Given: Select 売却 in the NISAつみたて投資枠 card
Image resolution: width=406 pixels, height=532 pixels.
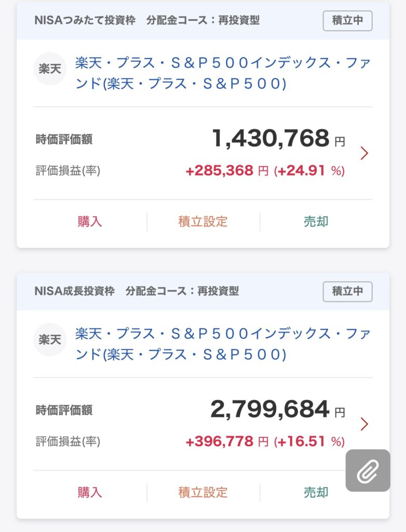Looking at the screenshot, I should [316, 221].
